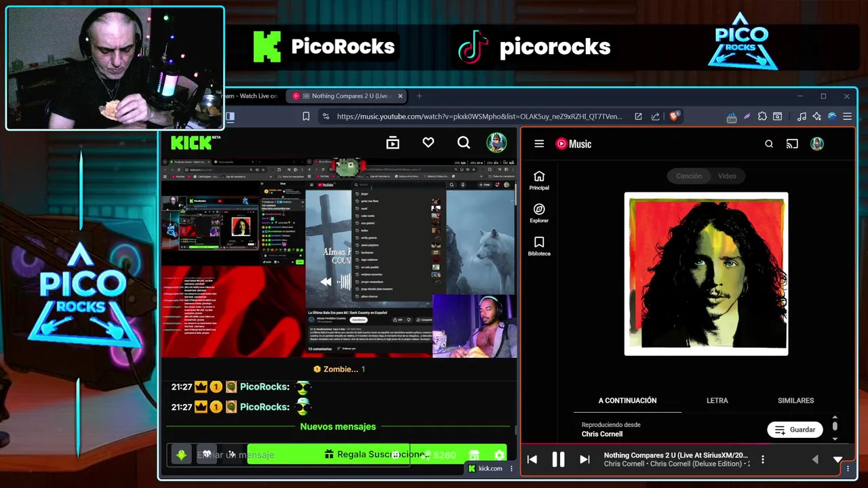Click the Nothing Compares 2 U song title

[x=676, y=455]
